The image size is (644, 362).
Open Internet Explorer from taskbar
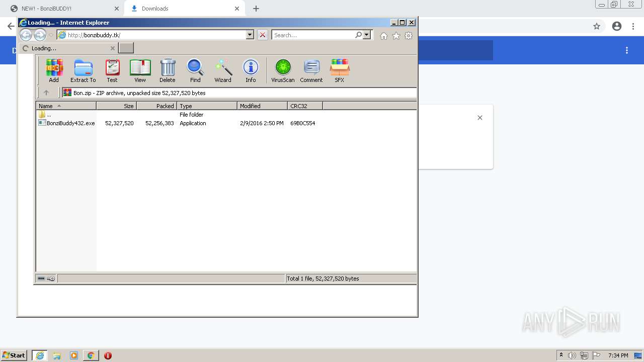click(40, 355)
